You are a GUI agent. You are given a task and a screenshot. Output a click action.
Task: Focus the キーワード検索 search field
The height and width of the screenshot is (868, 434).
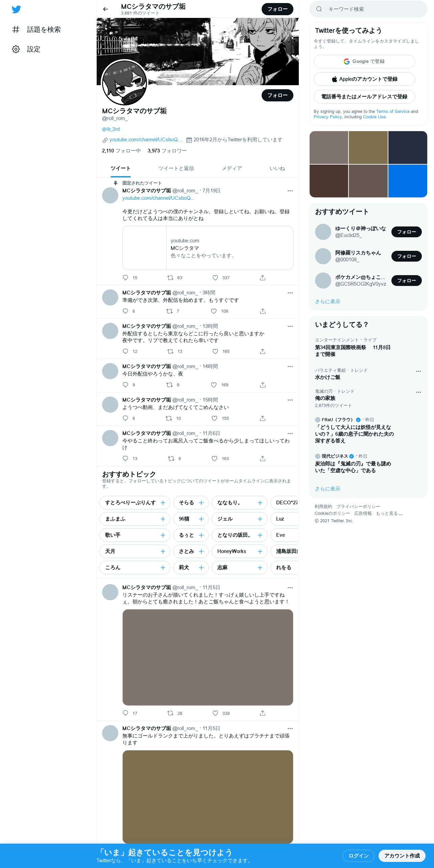368,9
